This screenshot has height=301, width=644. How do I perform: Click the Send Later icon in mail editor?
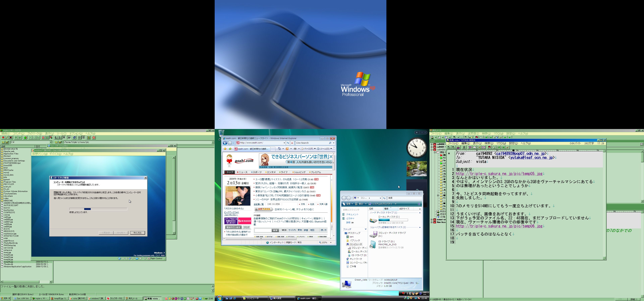click(x=449, y=147)
